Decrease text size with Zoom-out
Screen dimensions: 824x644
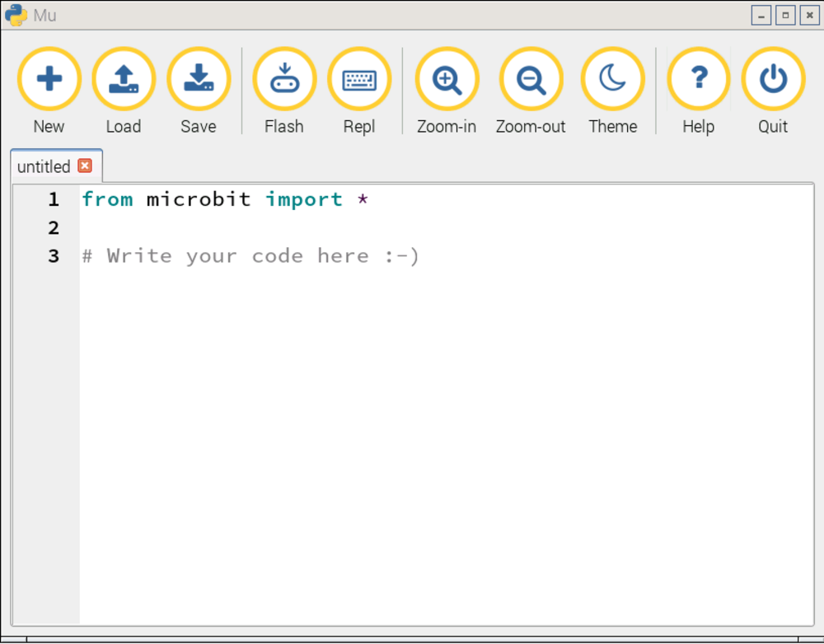(531, 79)
